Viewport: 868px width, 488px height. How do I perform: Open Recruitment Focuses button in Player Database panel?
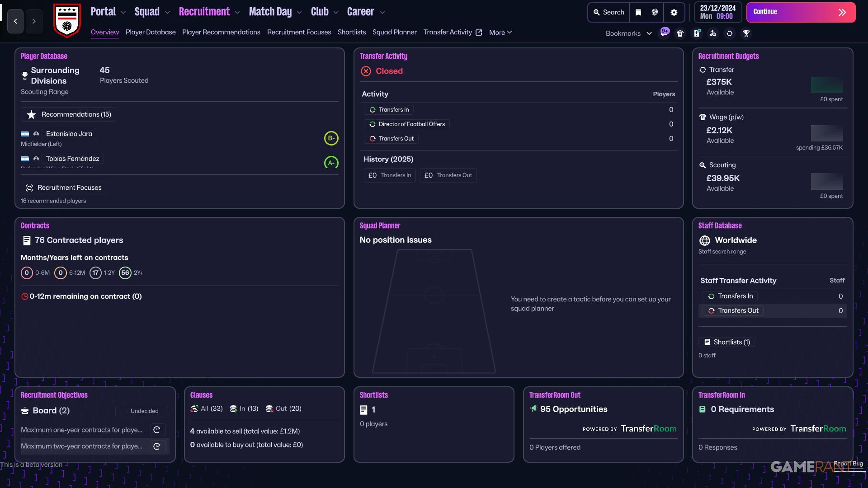click(x=63, y=188)
